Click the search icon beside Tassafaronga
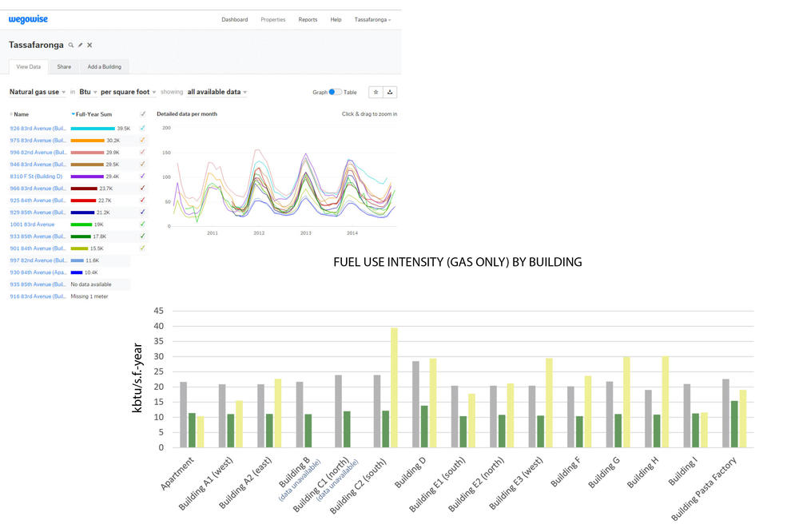This screenshot has height=532, width=799. pyautogui.click(x=70, y=46)
